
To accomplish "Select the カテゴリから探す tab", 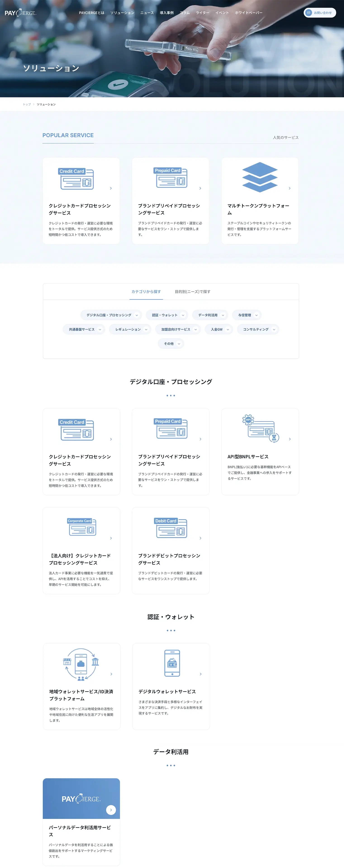I will click(x=146, y=291).
